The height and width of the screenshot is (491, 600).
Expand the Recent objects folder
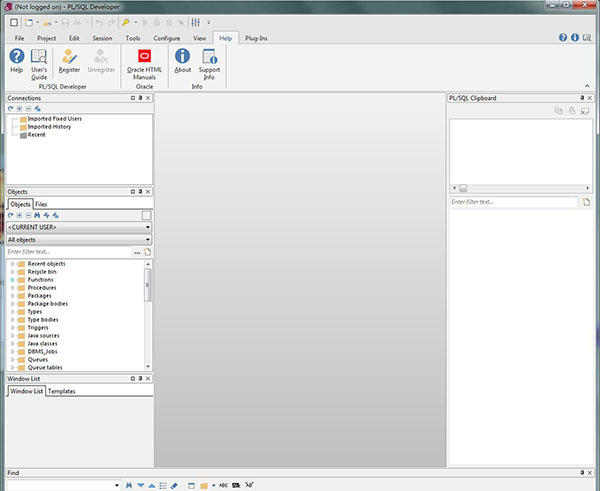pos(12,264)
